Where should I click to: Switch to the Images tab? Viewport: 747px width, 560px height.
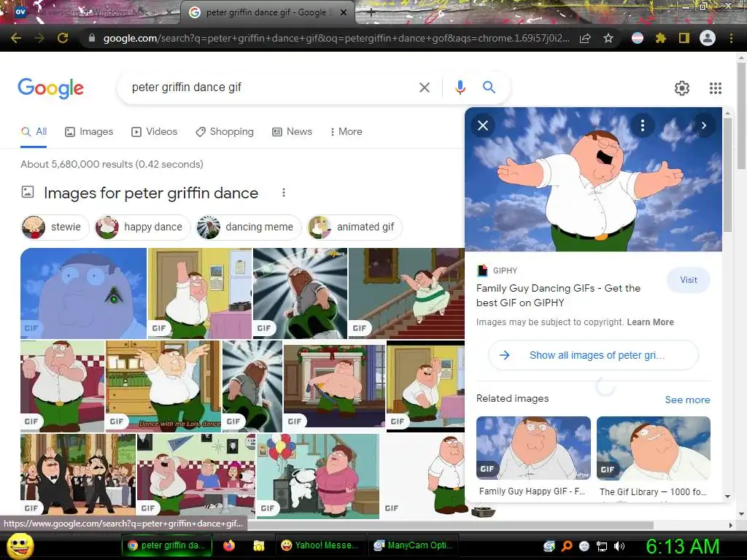click(x=89, y=131)
